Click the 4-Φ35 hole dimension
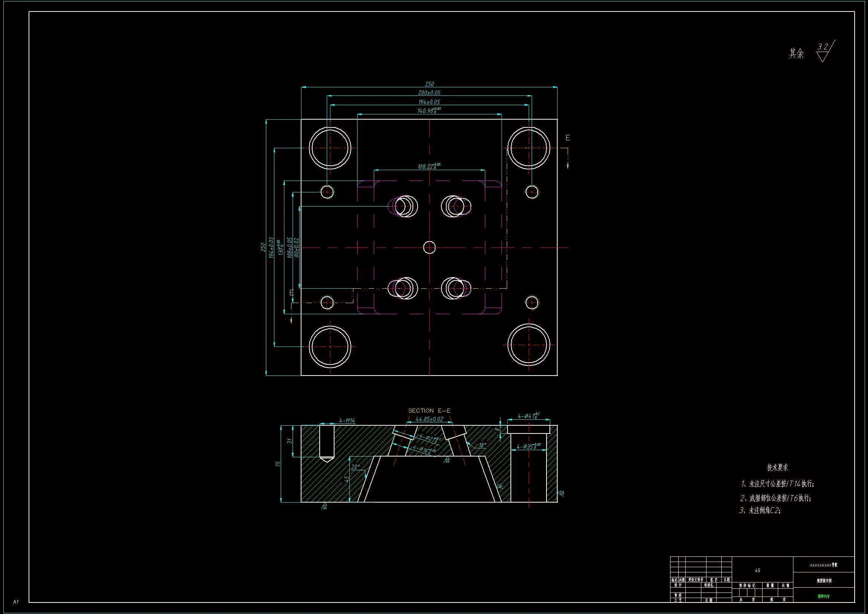Image resolution: width=868 pixels, height=614 pixels. pos(529,446)
